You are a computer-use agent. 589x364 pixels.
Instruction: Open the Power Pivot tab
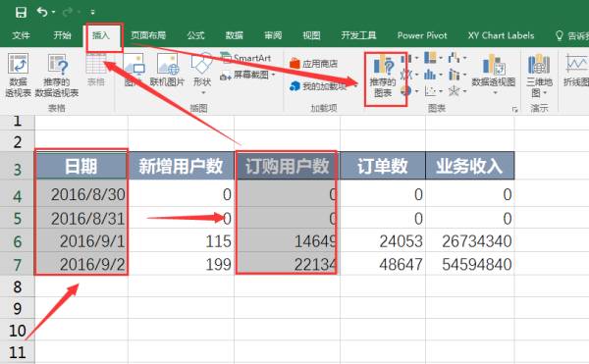pos(422,35)
